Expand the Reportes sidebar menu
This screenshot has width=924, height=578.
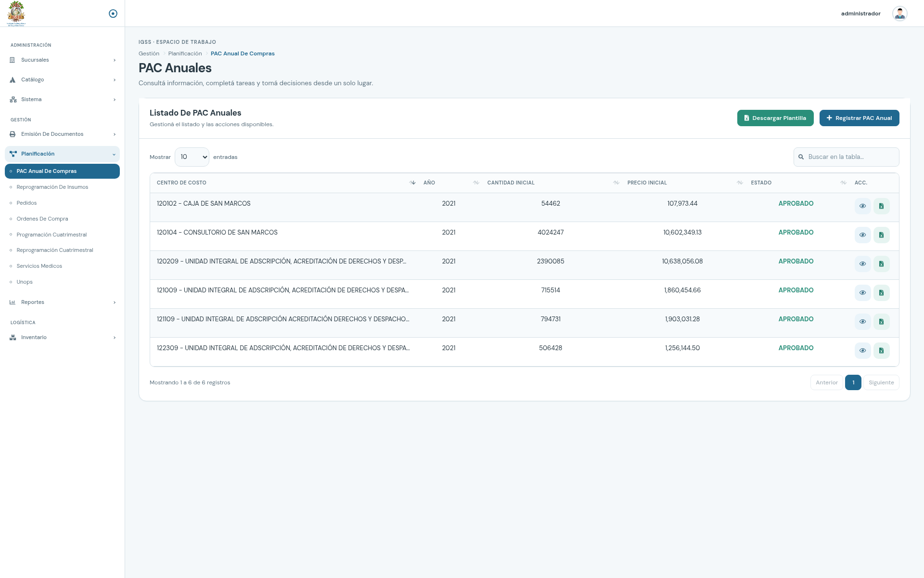(x=63, y=302)
